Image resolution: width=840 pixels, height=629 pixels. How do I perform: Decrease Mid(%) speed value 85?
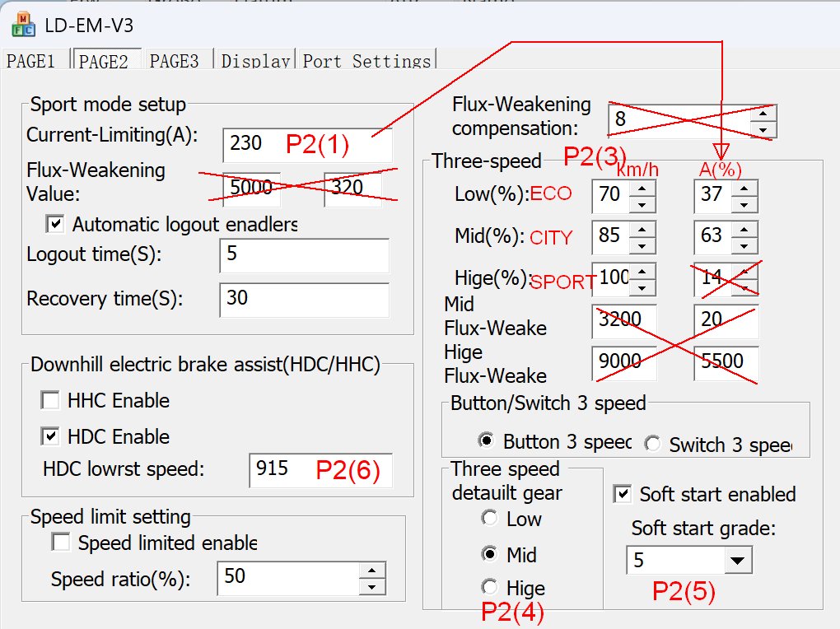click(642, 245)
